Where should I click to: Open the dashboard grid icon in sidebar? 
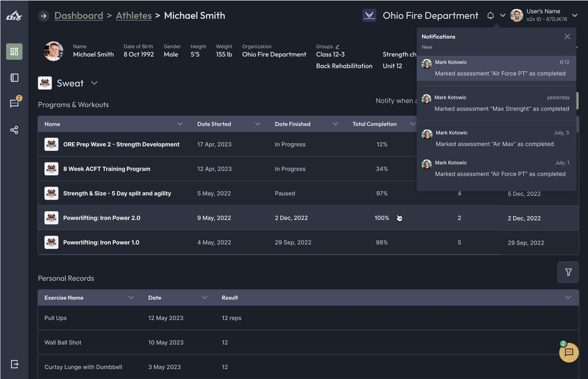[14, 51]
